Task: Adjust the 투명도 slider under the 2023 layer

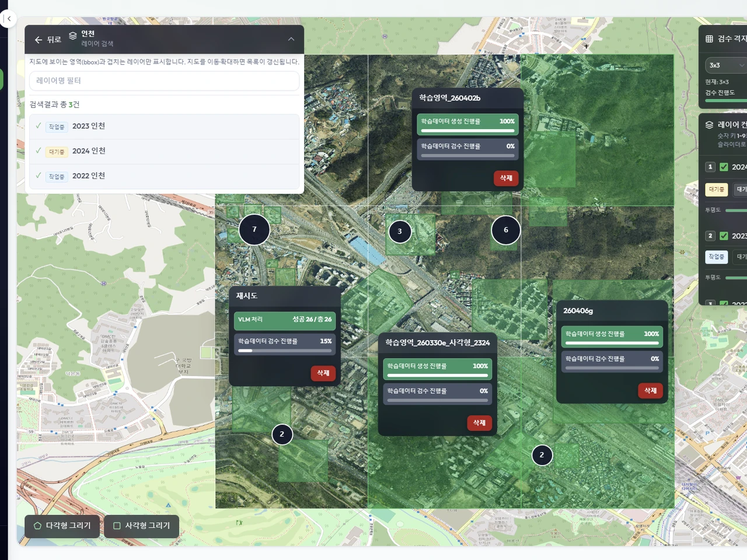Action: point(736,278)
